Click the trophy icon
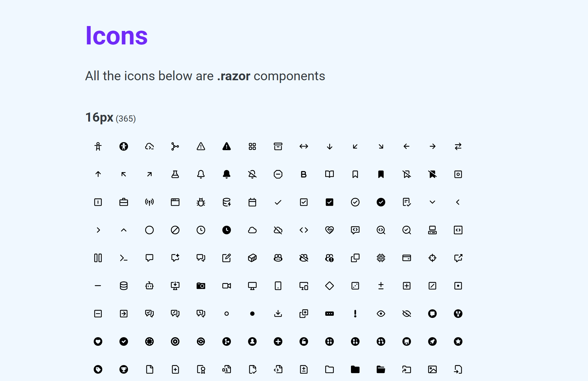The height and width of the screenshot is (381, 588). pos(123,369)
